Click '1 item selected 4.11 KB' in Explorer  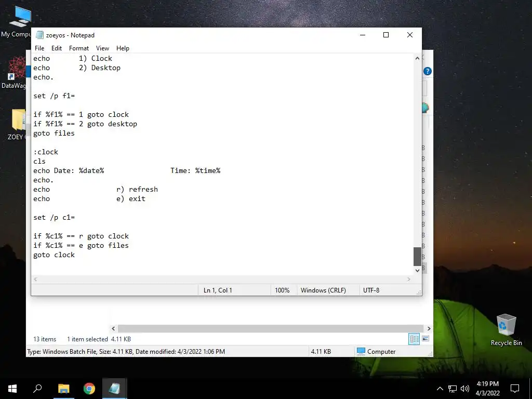click(x=99, y=339)
